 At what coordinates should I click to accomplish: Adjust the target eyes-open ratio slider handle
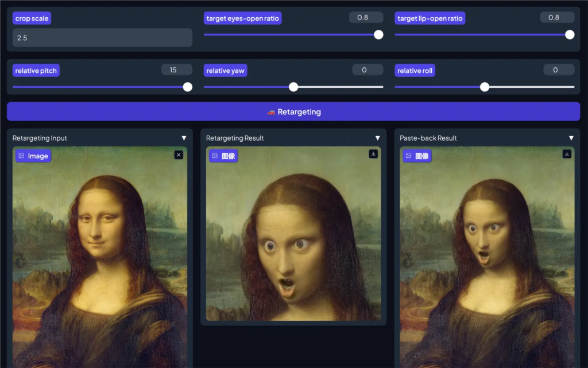[x=379, y=35]
